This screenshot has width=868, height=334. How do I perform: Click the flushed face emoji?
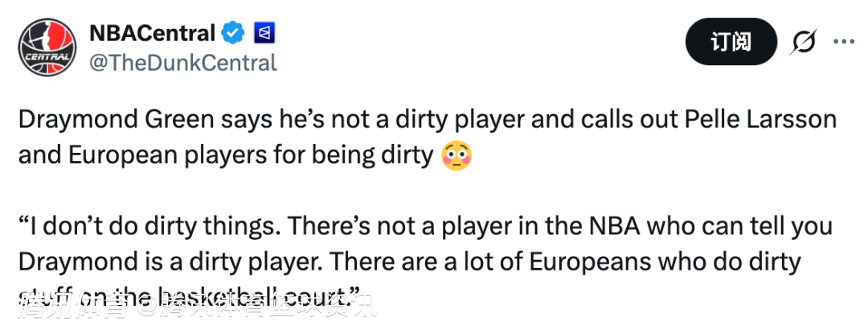457,154
